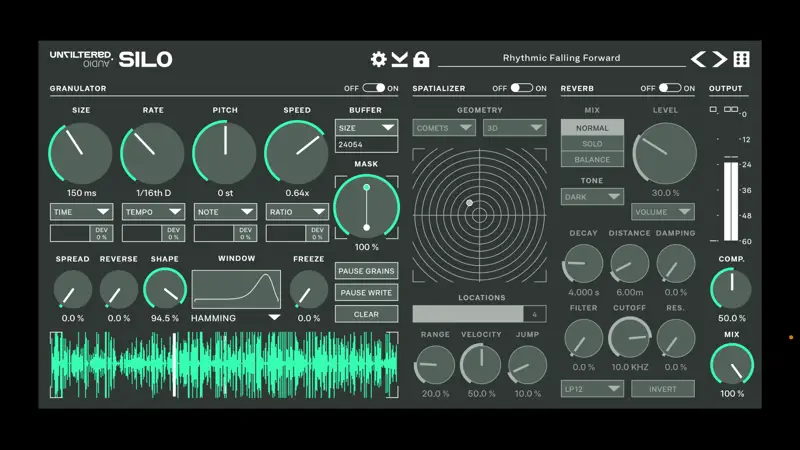Open the settings gear icon
The image size is (800, 450).
pos(379,59)
